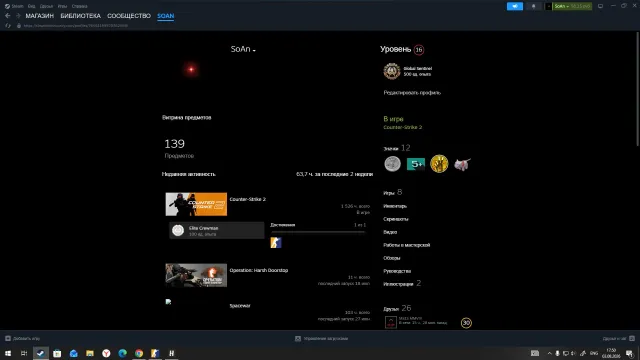Switch to the БИБЛИОТЕКА tab
This screenshot has height=360, width=640.
pos(80,16)
